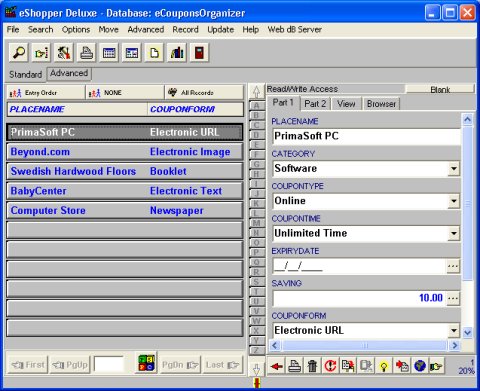This screenshot has height=391, width=480.
Task: Open the magnifying glass search tool
Action: pos(19,53)
